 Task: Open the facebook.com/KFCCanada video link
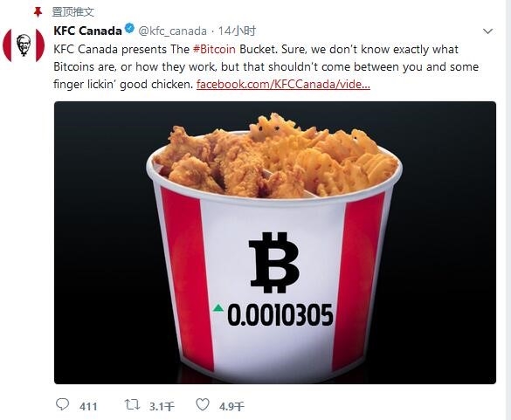(x=283, y=85)
